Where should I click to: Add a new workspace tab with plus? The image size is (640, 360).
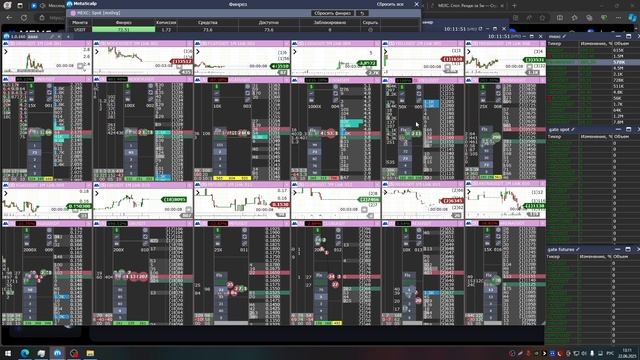coord(68,36)
